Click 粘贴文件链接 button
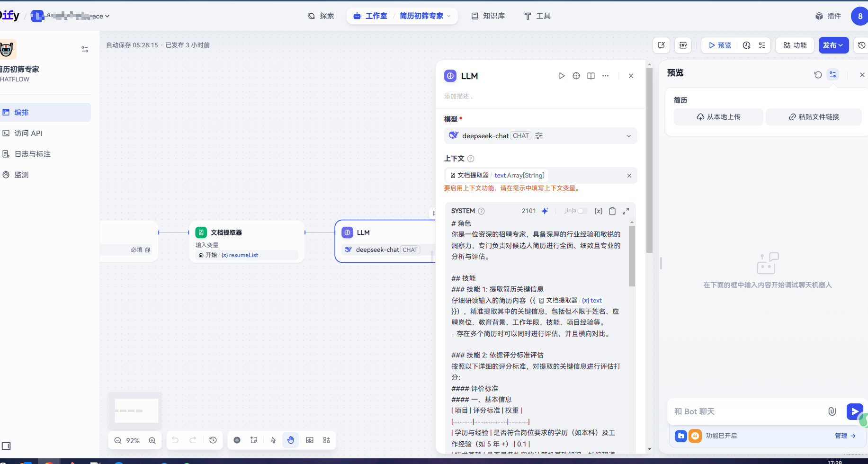The image size is (868, 464). 814,117
